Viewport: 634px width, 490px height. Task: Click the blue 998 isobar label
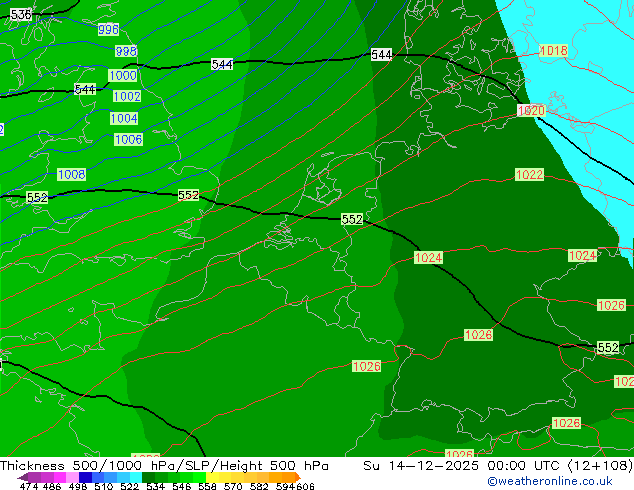pyautogui.click(x=126, y=51)
